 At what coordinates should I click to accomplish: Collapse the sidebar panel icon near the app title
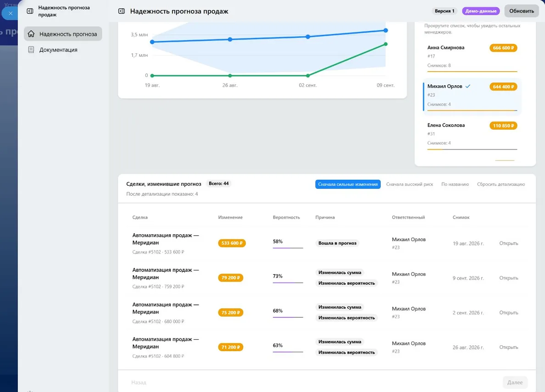click(30, 11)
